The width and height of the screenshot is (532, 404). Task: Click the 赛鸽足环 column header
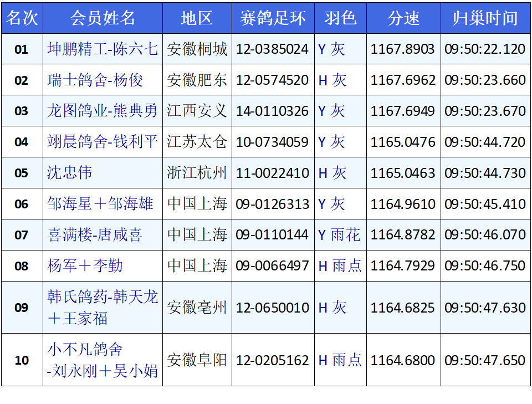point(273,18)
